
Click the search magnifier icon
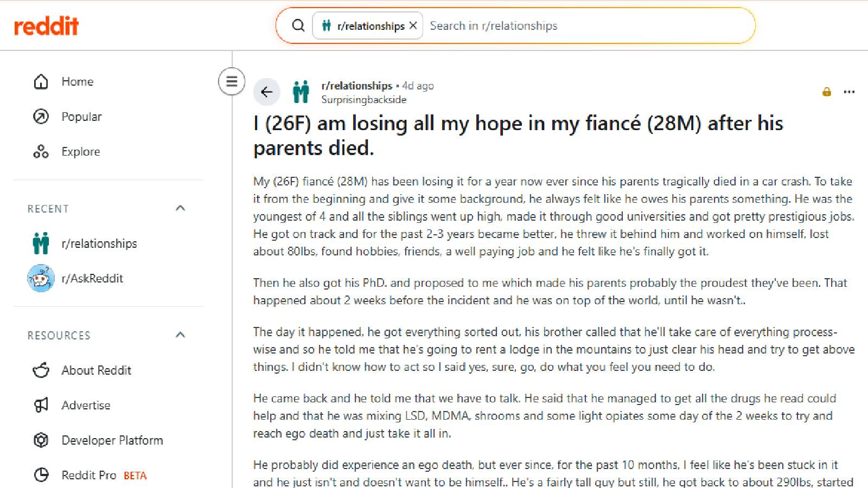click(298, 25)
